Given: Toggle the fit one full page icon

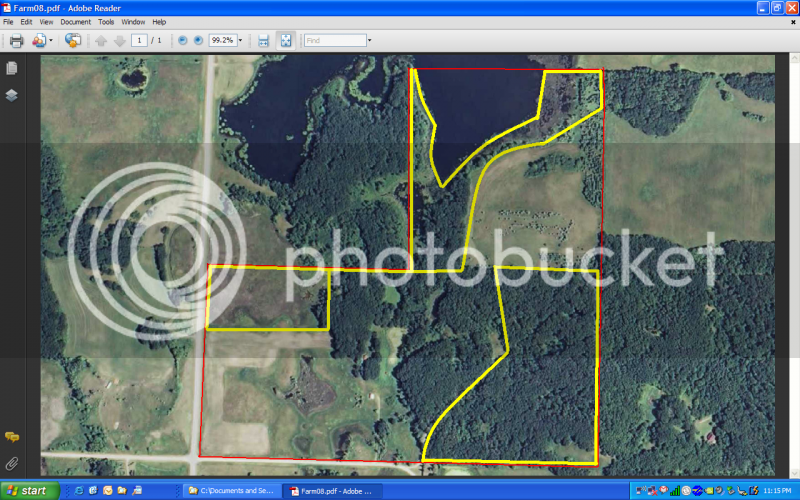Looking at the screenshot, I should click(x=286, y=41).
